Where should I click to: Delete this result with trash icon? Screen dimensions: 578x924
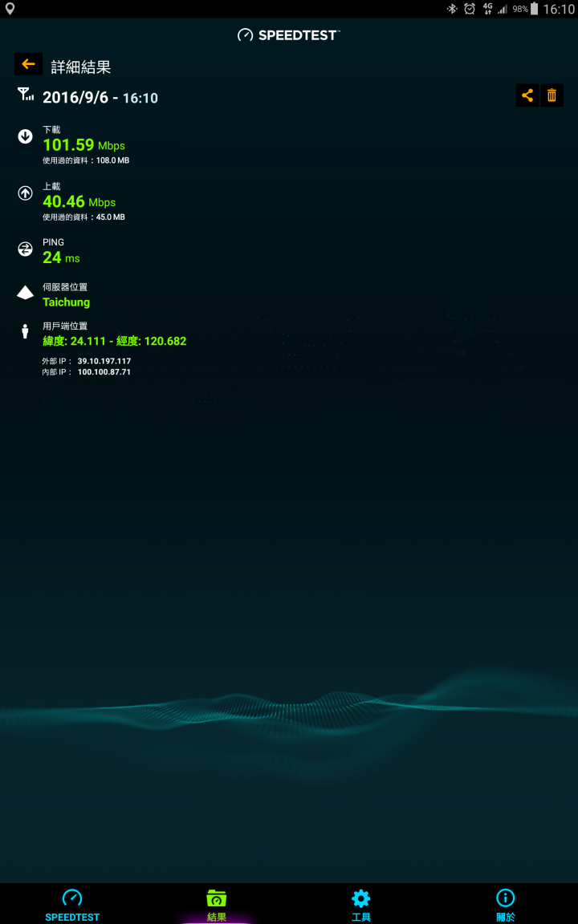(x=552, y=95)
